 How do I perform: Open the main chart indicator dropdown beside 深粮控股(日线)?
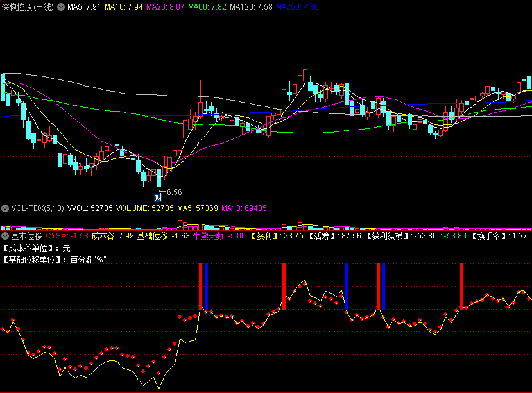pyautogui.click(x=61, y=7)
